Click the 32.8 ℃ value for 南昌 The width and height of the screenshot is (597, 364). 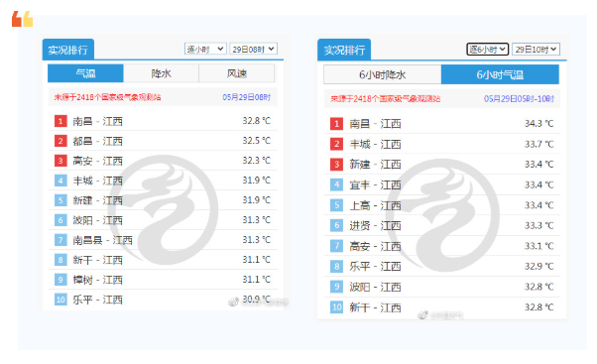pyautogui.click(x=257, y=121)
